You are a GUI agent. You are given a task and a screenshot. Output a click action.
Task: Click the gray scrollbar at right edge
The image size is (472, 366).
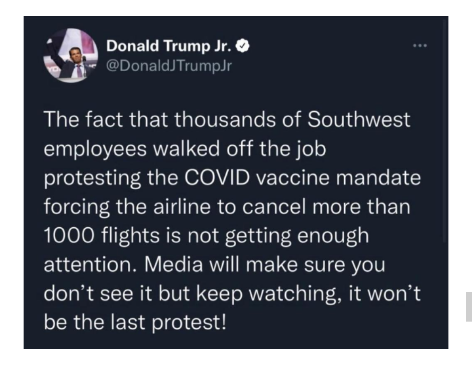coord(469,307)
